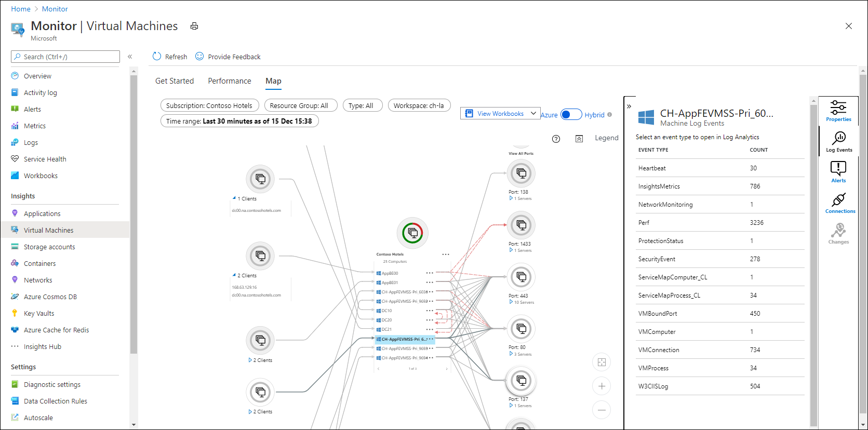Image resolution: width=868 pixels, height=430 pixels.
Task: Open Contoso Hotels group ellipsis menu
Action: pos(446,254)
